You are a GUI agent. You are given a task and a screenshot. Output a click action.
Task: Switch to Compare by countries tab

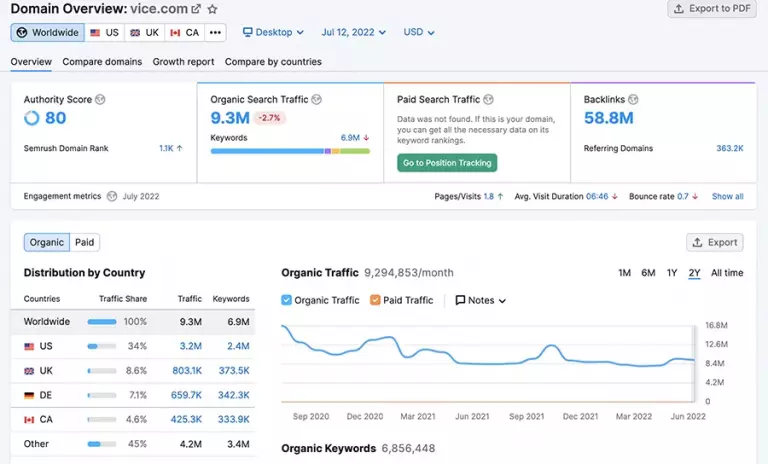pyautogui.click(x=273, y=62)
